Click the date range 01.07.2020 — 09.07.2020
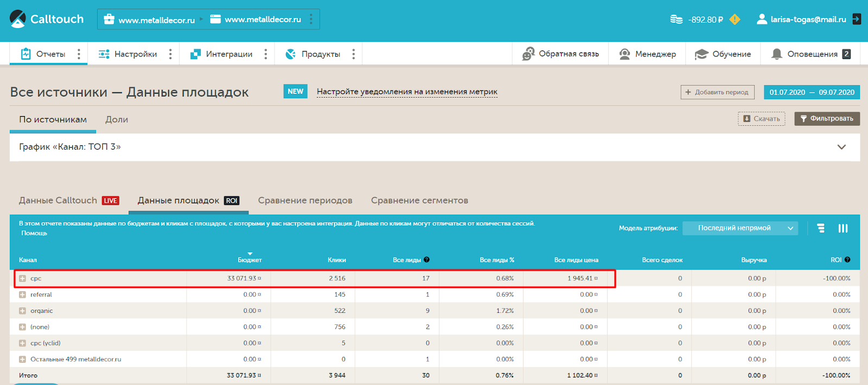 pyautogui.click(x=812, y=92)
